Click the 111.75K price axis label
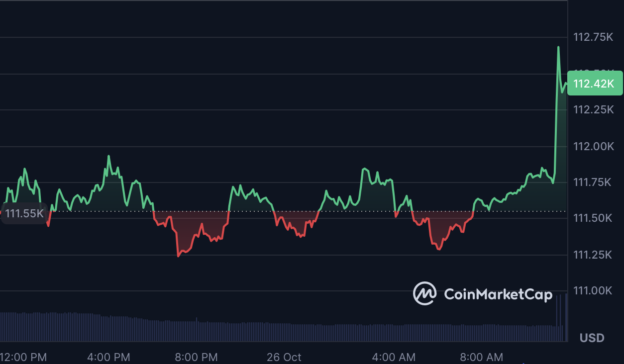The width and height of the screenshot is (624, 364). 593,182
